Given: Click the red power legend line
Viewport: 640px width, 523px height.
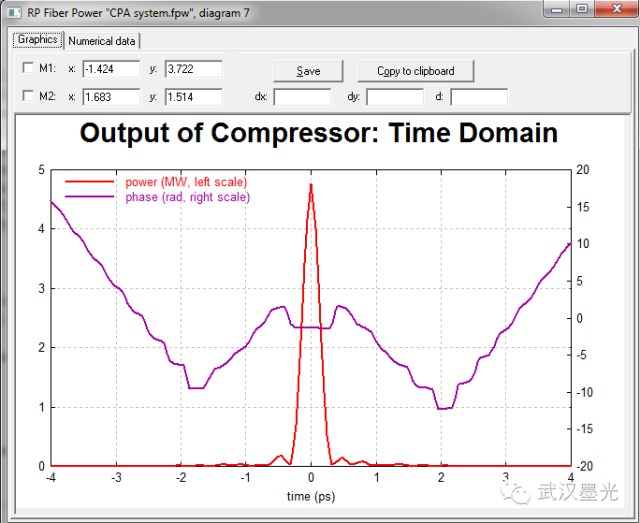Looking at the screenshot, I should pos(92,183).
